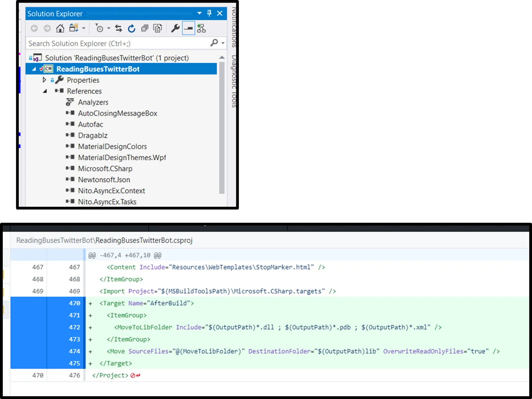The width and height of the screenshot is (532, 399).
Task: Select the MaterialDesignThemes.Wpf reference
Action: pyautogui.click(x=122, y=158)
